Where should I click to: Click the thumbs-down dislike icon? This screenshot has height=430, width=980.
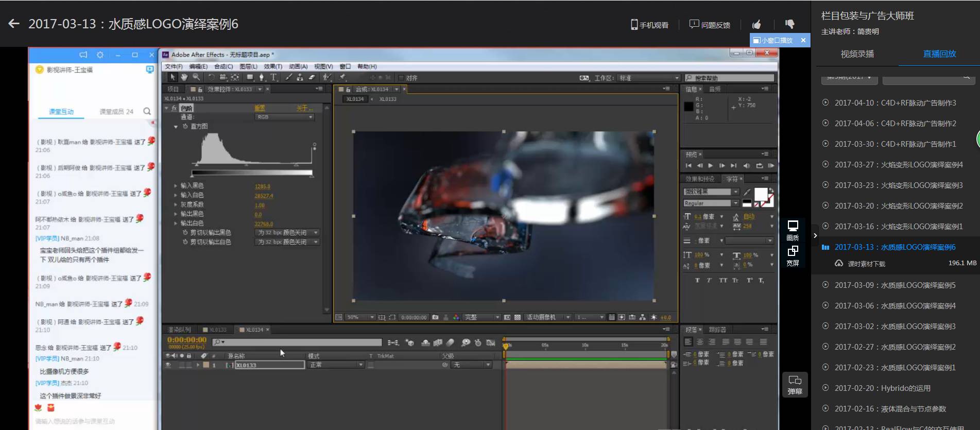point(789,24)
